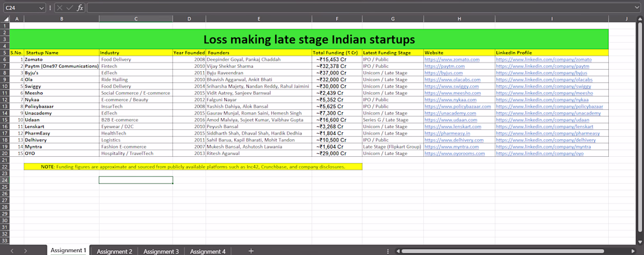The height and width of the screenshot is (255, 644).
Task: Select the cell reading Ritesh Agarwal
Action: pyautogui.click(x=259, y=154)
